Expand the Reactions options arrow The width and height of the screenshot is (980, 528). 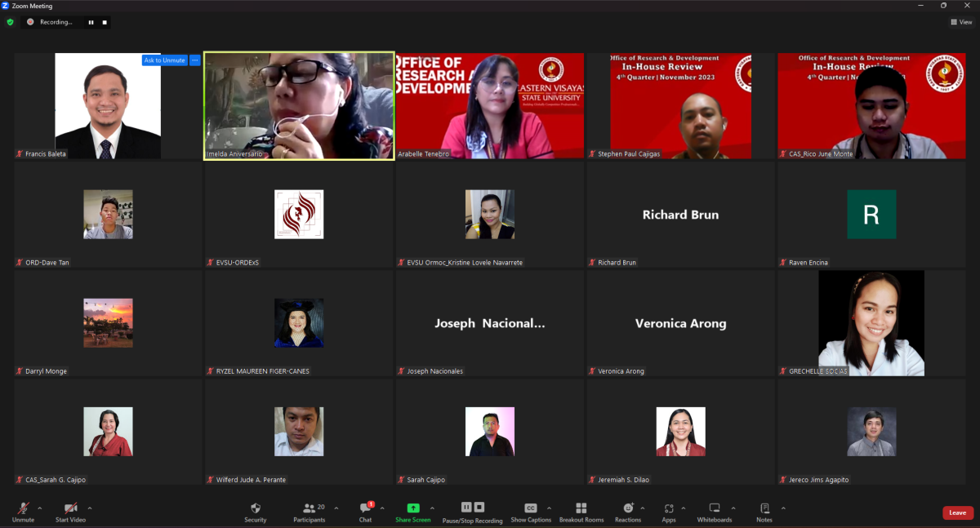tap(643, 508)
